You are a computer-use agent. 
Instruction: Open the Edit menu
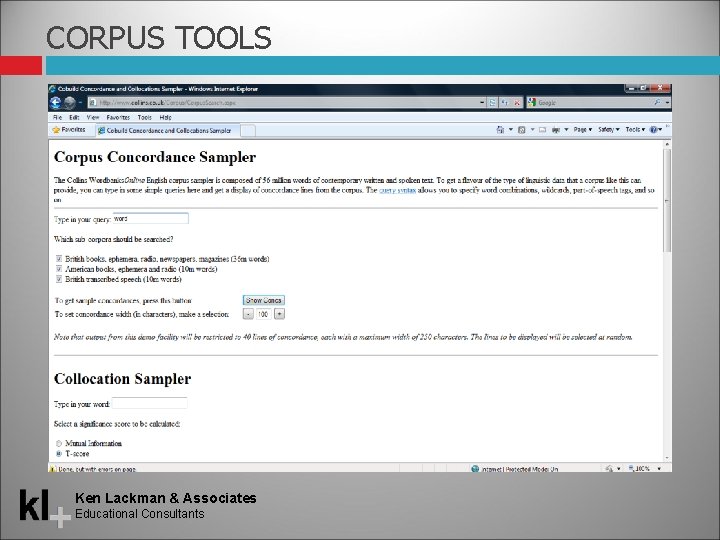coord(74,118)
